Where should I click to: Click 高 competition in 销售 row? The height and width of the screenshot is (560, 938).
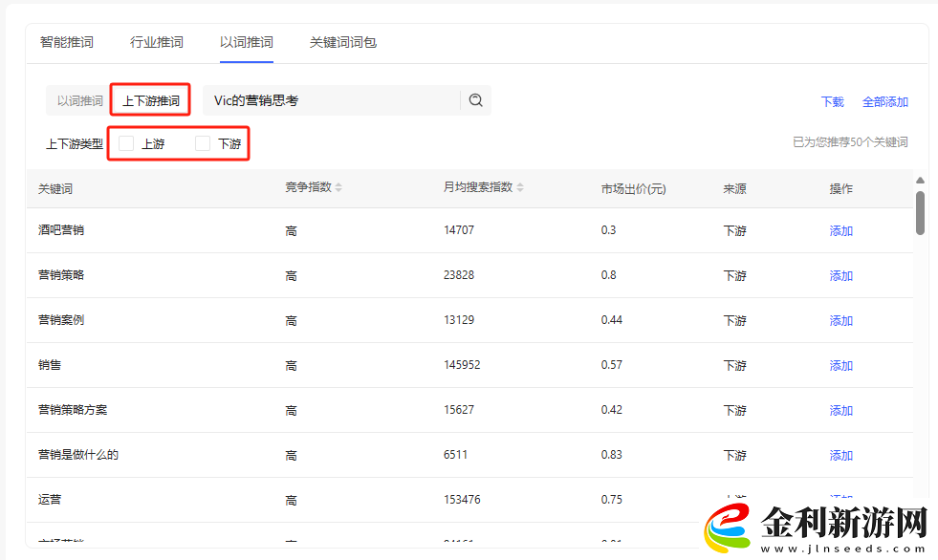pyautogui.click(x=291, y=365)
